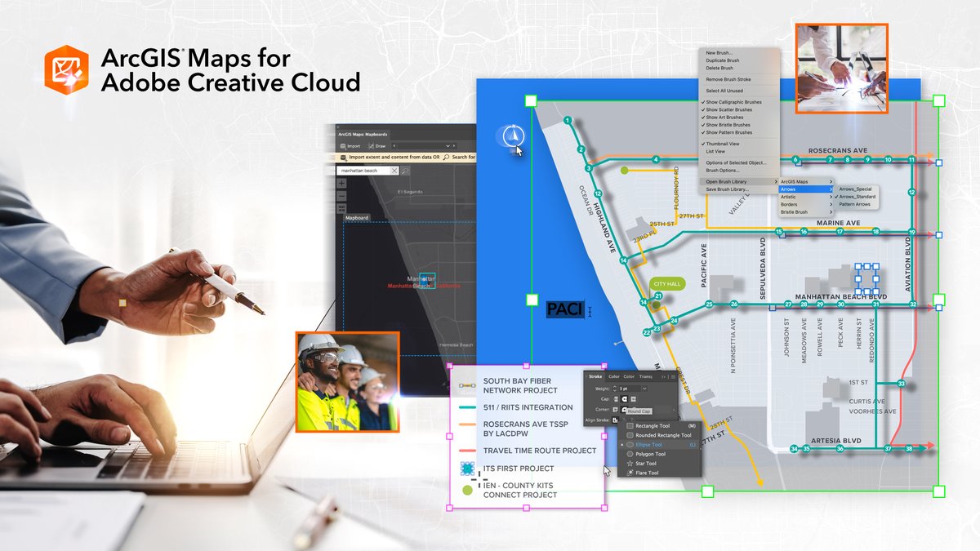
Task: Open the Stroke panel options menu icon
Action: click(673, 376)
